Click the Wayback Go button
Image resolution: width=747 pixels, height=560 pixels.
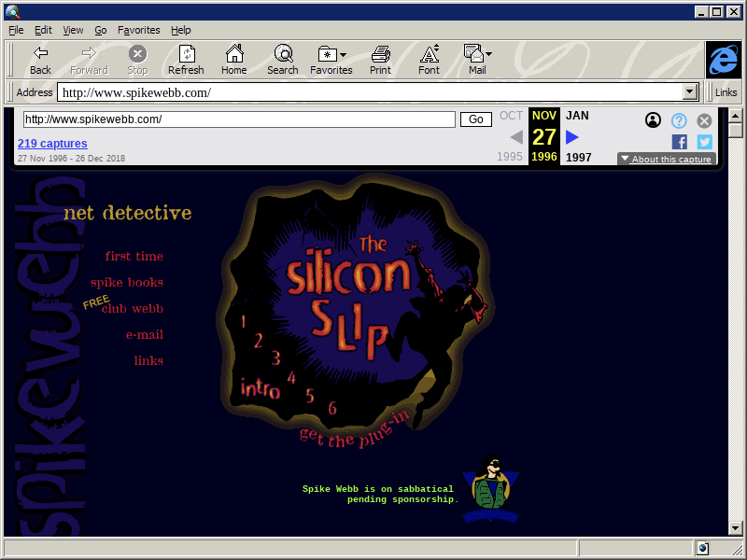(x=476, y=119)
